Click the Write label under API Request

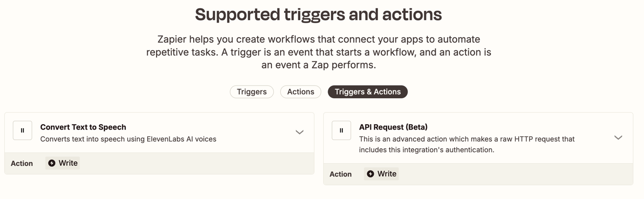[387, 174]
